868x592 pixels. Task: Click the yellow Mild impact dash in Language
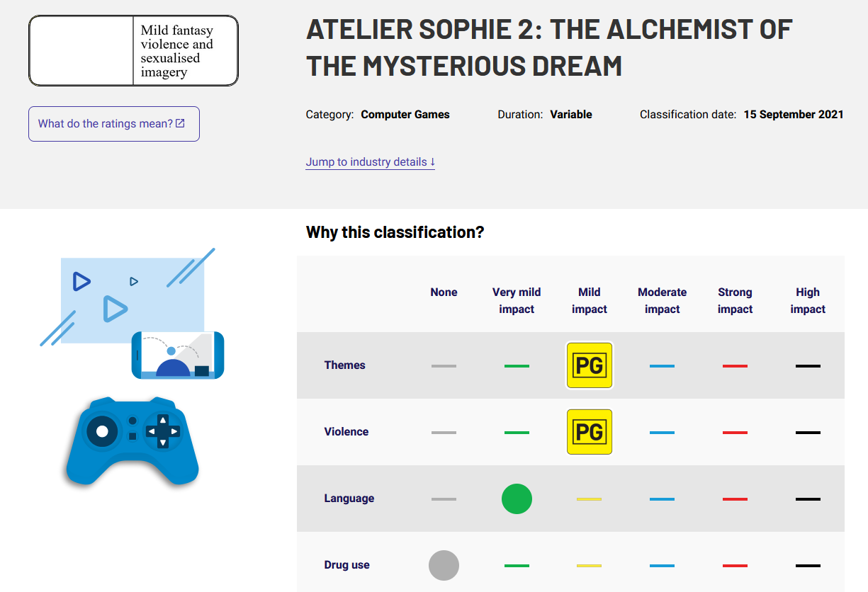click(590, 499)
